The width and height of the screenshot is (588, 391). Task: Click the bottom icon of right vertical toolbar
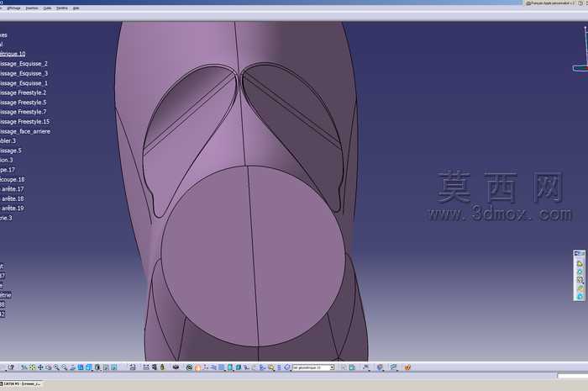(580, 297)
